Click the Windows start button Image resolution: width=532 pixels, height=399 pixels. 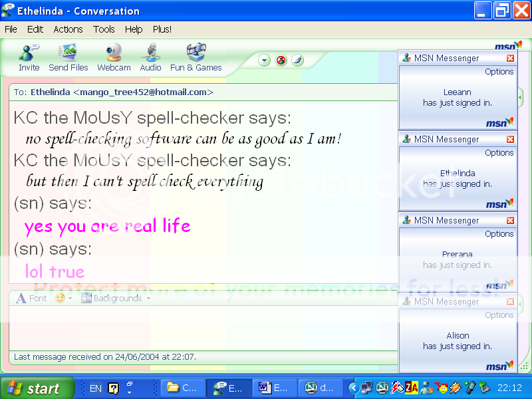coord(35,388)
